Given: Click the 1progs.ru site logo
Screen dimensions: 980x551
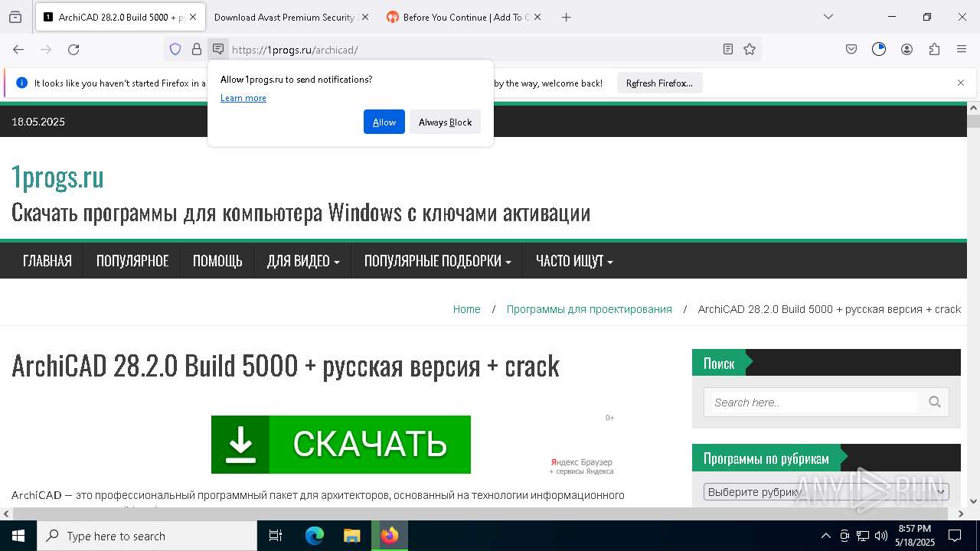Looking at the screenshot, I should pos(57,177).
